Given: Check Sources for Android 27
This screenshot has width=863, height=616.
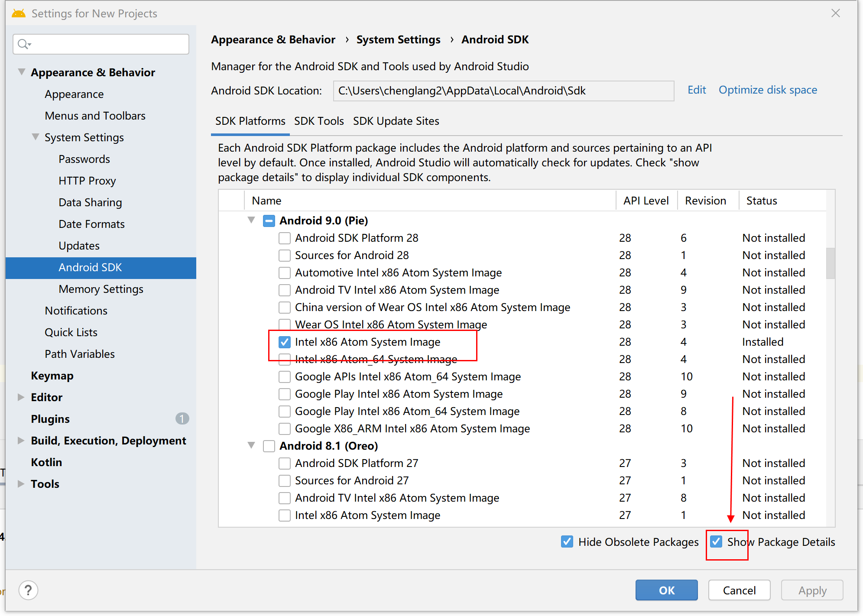Looking at the screenshot, I should click(284, 480).
